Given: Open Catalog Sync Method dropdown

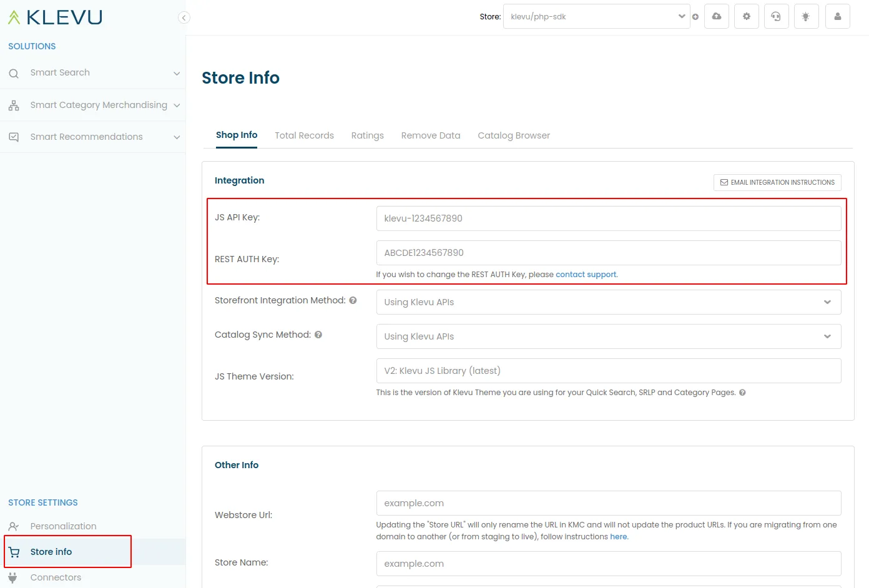Looking at the screenshot, I should 609,336.
